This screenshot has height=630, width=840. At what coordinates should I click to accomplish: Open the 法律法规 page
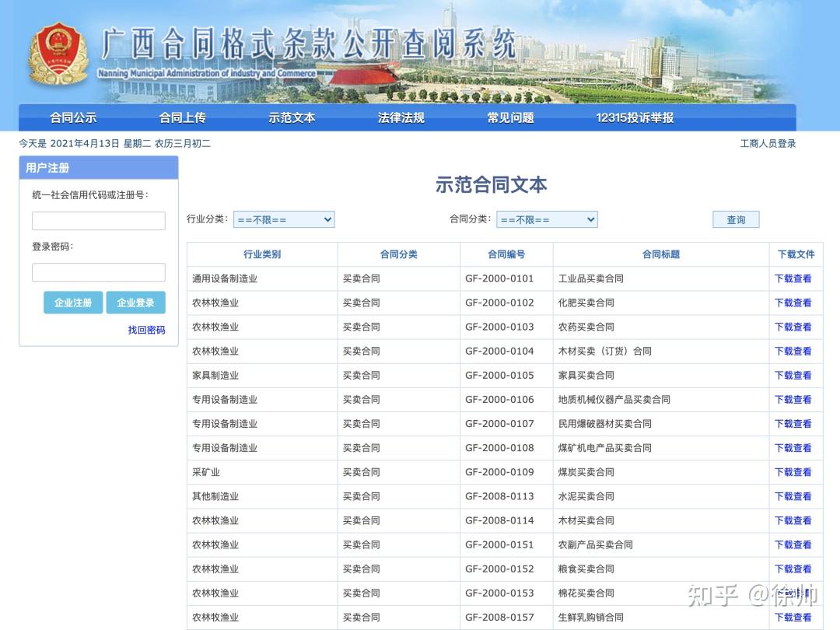point(400,117)
